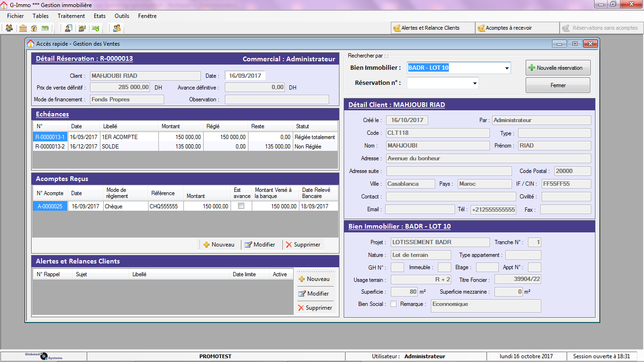Expand the Réservation n° dropdown
Screen dimensions: 644x362
pyautogui.click(x=475, y=83)
